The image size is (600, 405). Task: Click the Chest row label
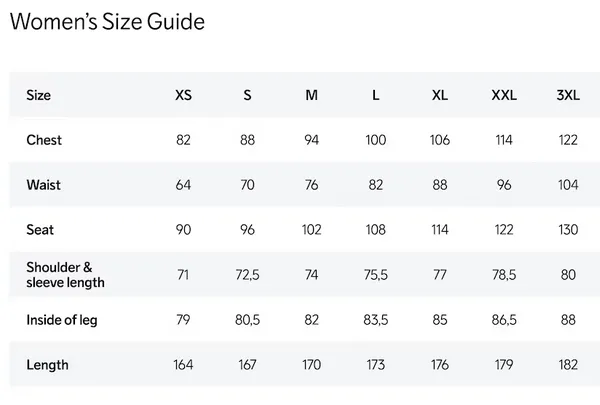pyautogui.click(x=44, y=140)
